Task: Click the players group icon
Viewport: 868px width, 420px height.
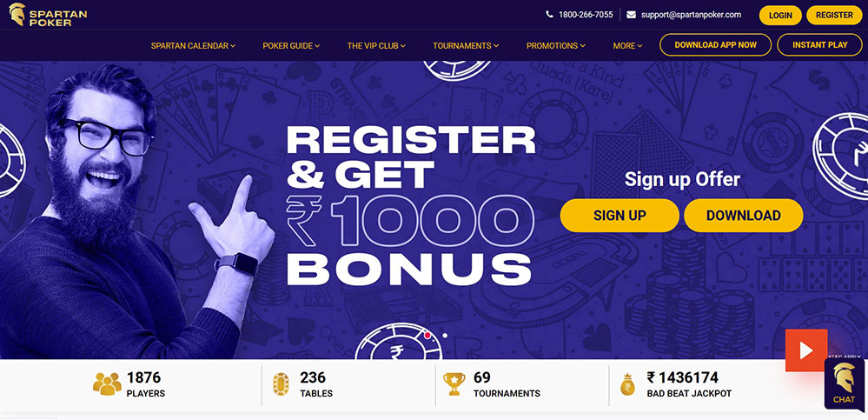Action: click(x=107, y=384)
